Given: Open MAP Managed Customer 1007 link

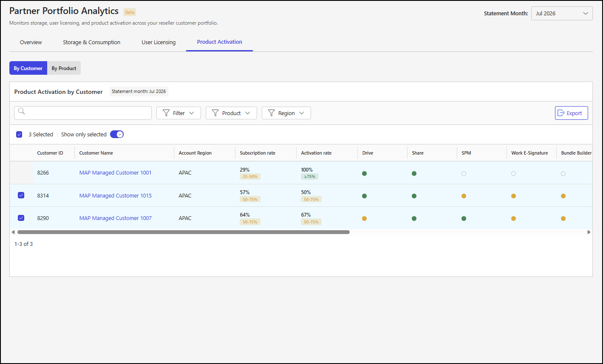Looking at the screenshot, I should click(x=115, y=218).
